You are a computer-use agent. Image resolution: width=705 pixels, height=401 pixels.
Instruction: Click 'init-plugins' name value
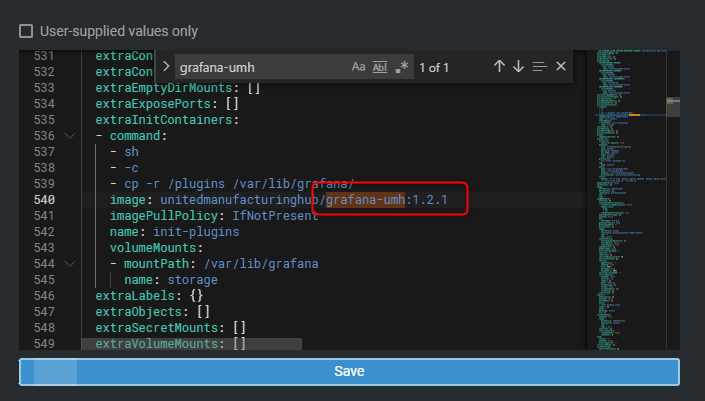click(196, 232)
